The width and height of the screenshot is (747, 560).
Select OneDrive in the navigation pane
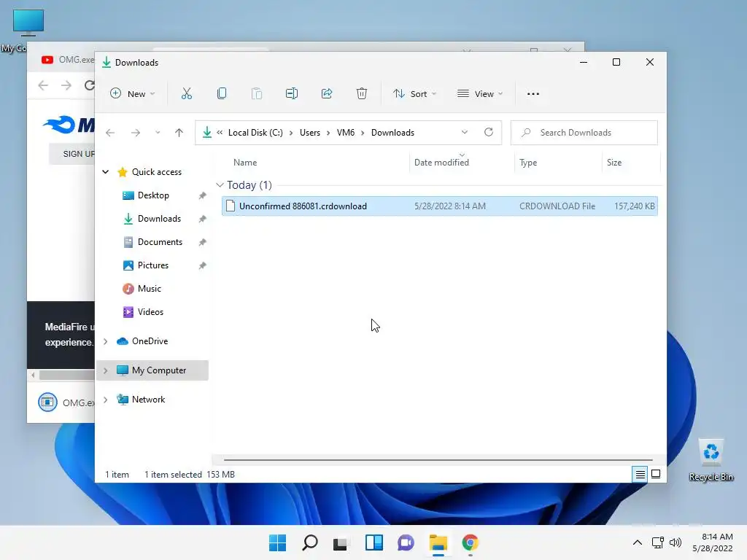(150, 341)
